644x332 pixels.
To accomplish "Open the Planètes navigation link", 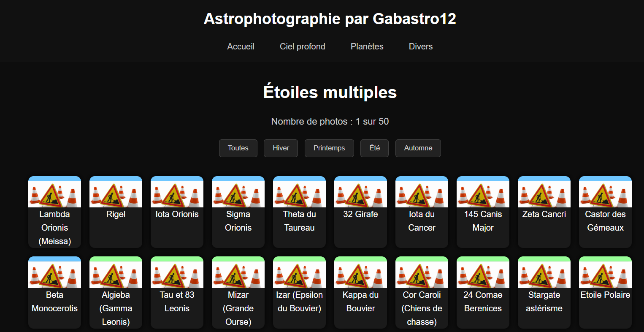I will point(367,46).
